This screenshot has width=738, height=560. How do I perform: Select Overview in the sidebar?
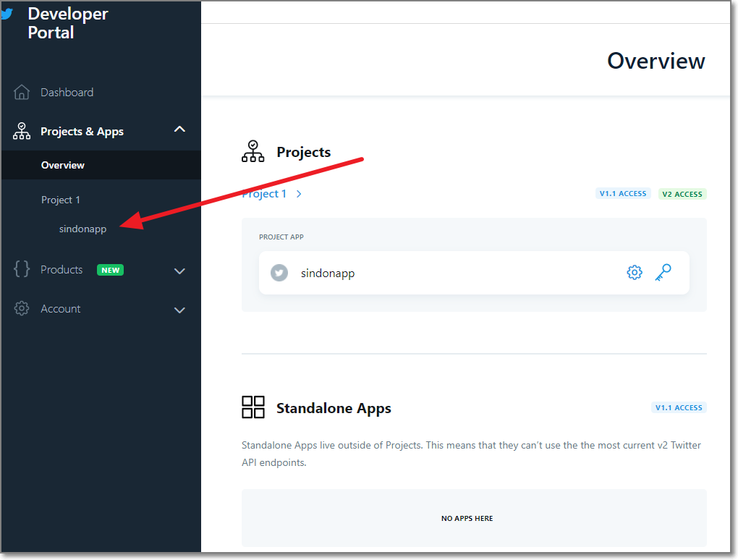[101, 165]
